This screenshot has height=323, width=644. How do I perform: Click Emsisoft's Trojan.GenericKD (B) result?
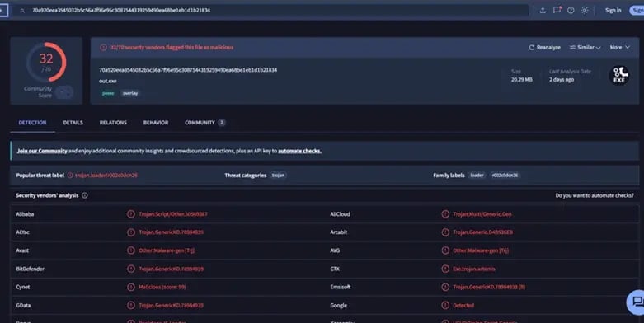pos(489,287)
